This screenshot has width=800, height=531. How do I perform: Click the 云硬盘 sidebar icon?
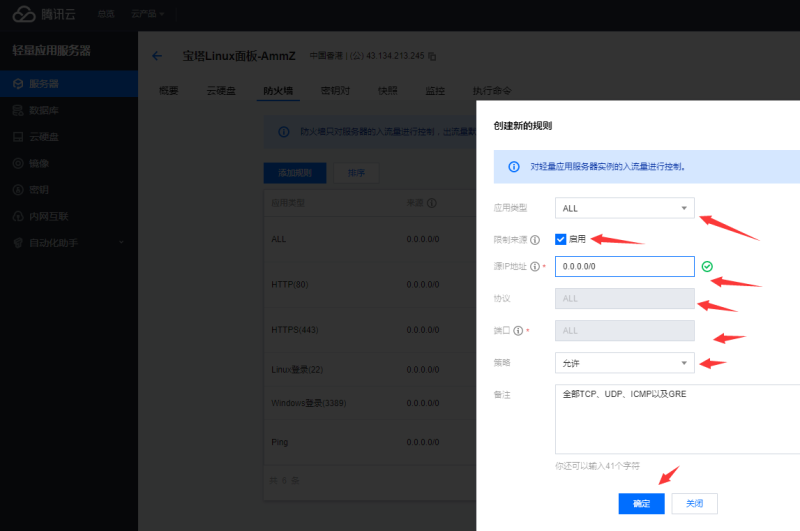pos(18,137)
